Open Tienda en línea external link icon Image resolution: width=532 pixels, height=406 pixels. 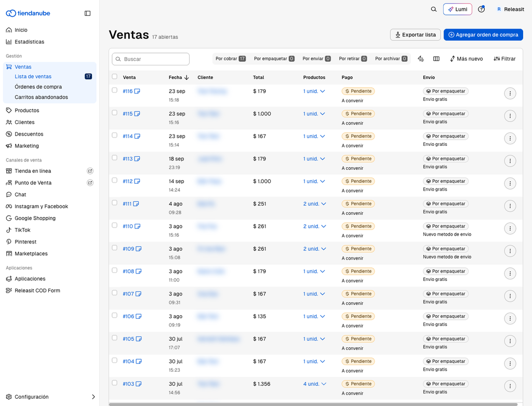tap(90, 171)
